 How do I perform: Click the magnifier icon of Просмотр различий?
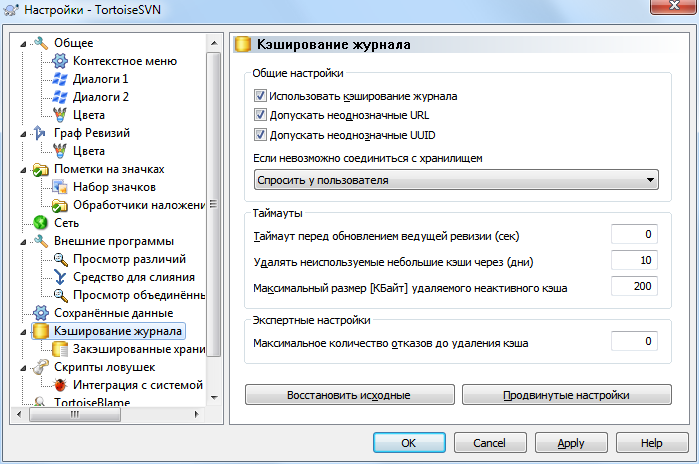60,259
